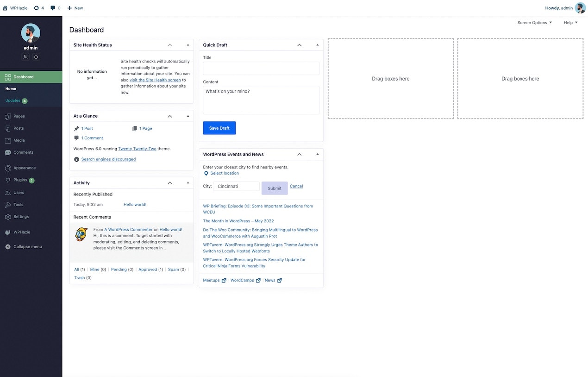Image resolution: width=588 pixels, height=377 pixels.
Task: Click the admin avatar in top right corner
Action: pos(580,8)
